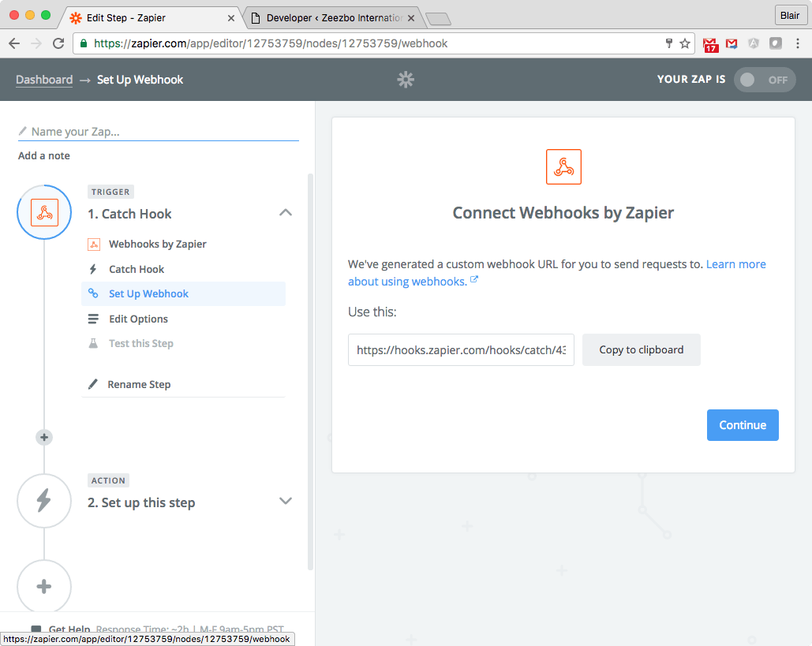This screenshot has height=646, width=812.
Task: Open Test this Step in the step list
Action: (140, 343)
